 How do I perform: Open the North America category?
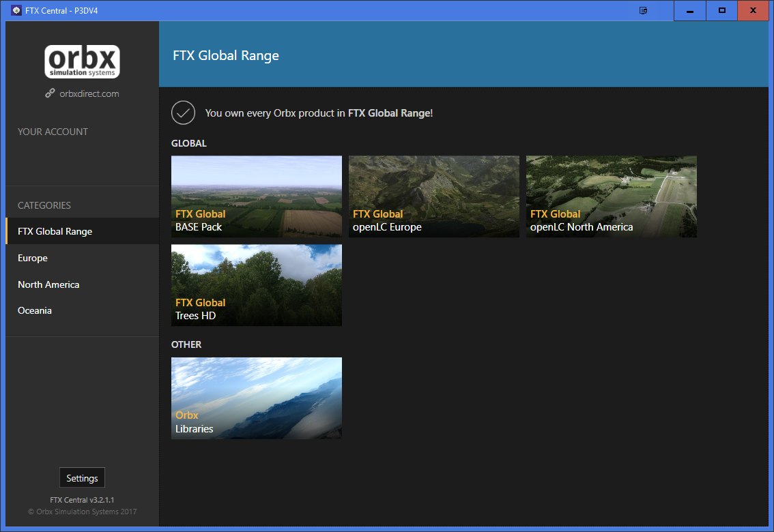[83, 284]
